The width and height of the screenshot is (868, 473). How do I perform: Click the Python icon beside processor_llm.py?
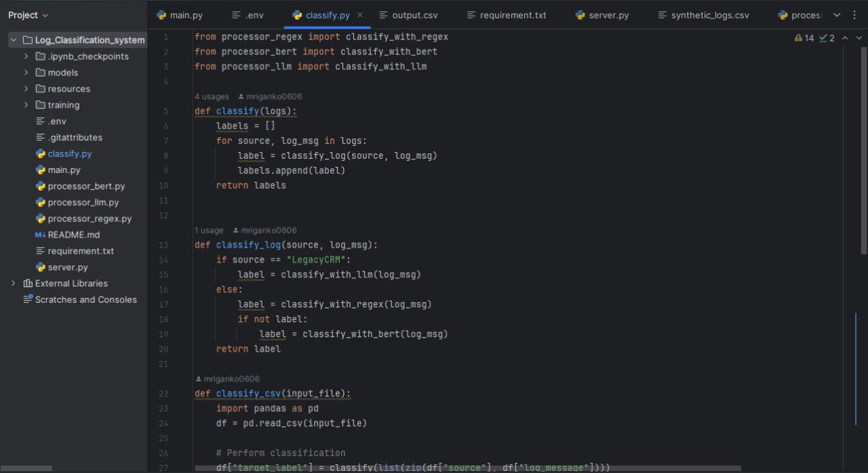pos(41,202)
